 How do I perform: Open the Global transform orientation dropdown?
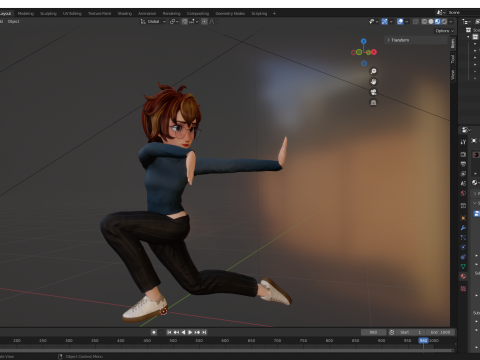click(153, 21)
